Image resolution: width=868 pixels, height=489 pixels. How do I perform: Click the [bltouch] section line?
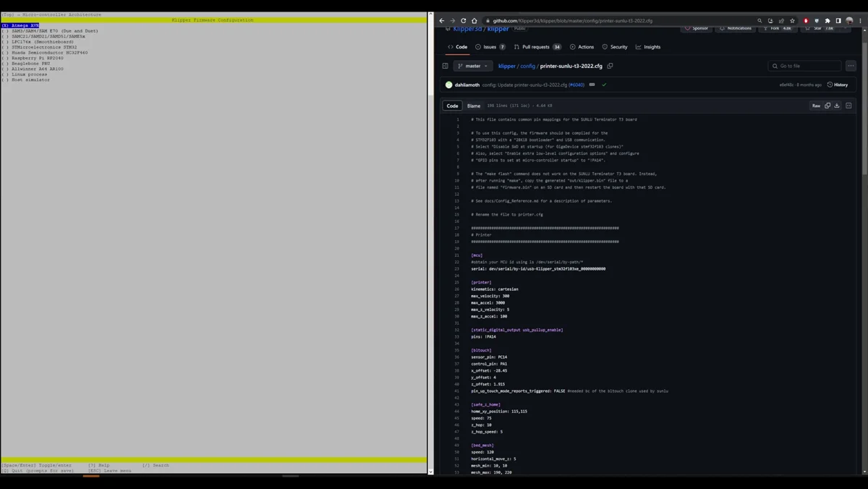tap(481, 350)
